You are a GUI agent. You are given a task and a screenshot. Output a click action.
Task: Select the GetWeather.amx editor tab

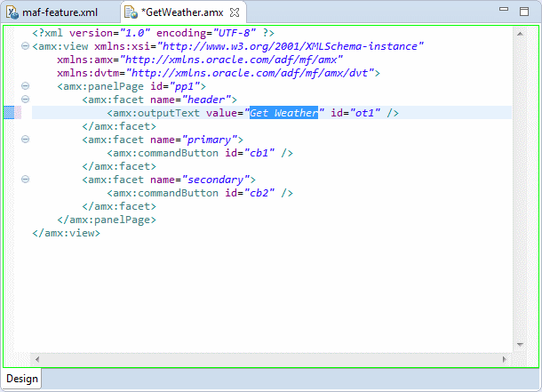pyautogui.click(x=184, y=12)
